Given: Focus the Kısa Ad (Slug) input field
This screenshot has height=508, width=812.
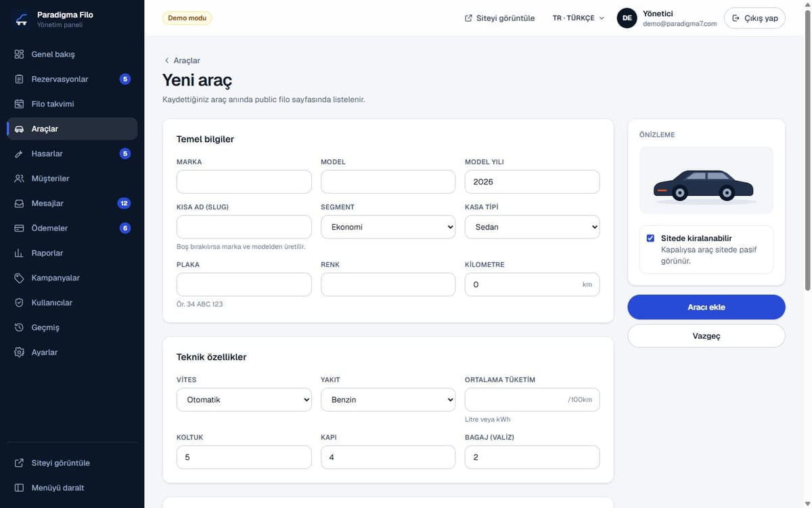Looking at the screenshot, I should click(x=244, y=227).
